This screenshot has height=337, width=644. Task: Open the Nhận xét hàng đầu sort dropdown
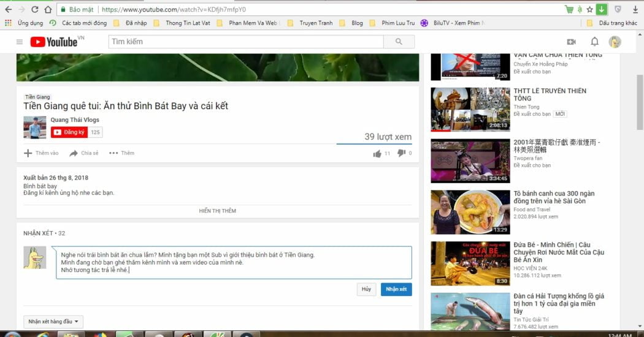[53, 322]
